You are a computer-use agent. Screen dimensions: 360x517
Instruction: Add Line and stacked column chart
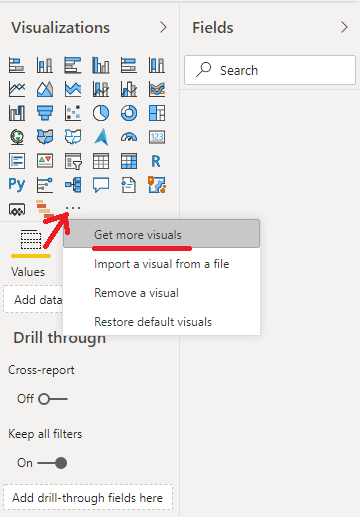(x=101, y=89)
